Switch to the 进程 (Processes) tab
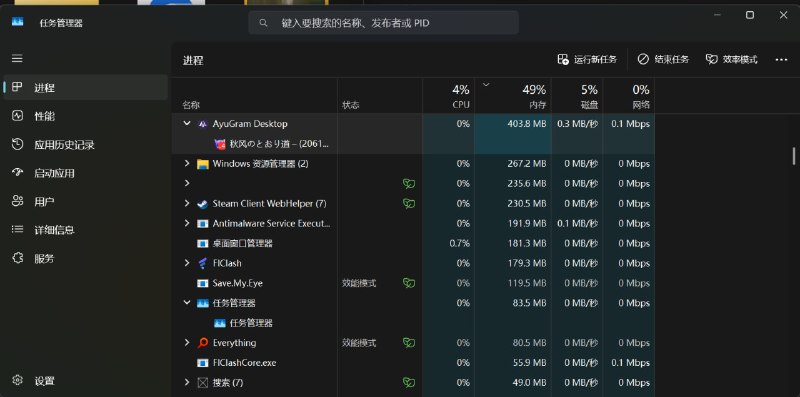Screen dimensions: 800x397 click(85, 88)
